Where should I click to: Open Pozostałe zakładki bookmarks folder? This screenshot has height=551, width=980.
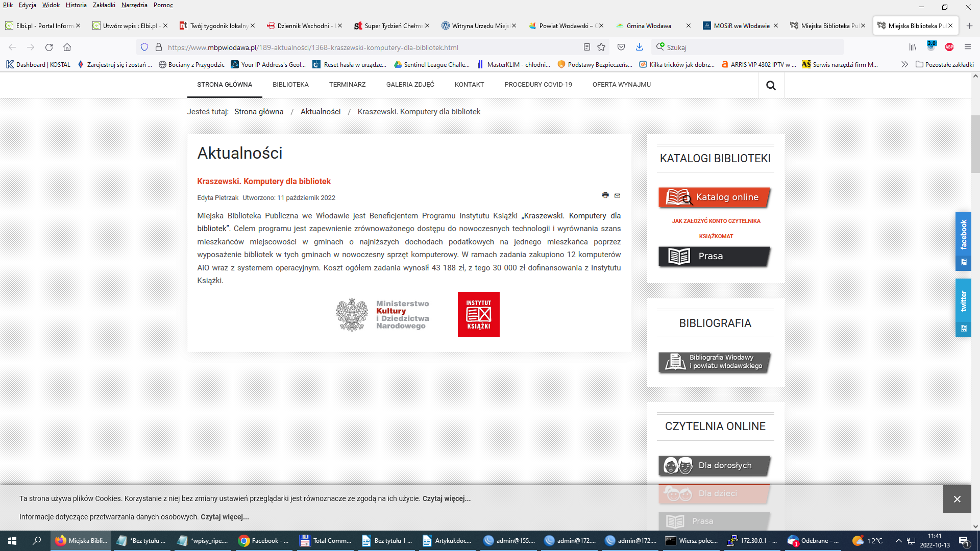(945, 64)
